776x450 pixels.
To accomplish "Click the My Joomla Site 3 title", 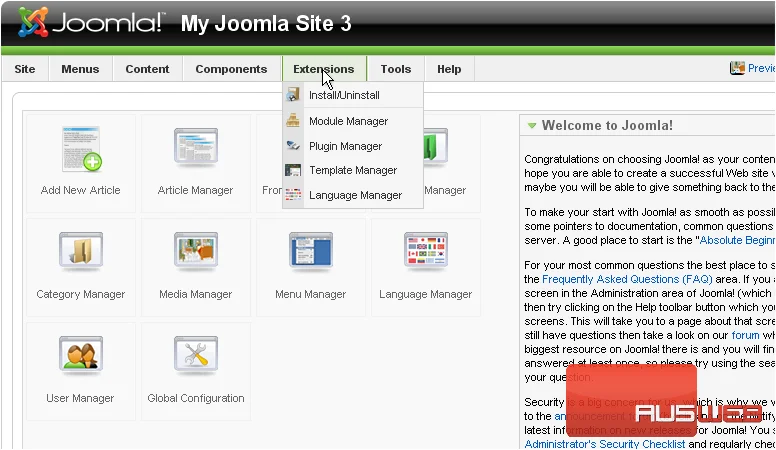I will point(266,23).
